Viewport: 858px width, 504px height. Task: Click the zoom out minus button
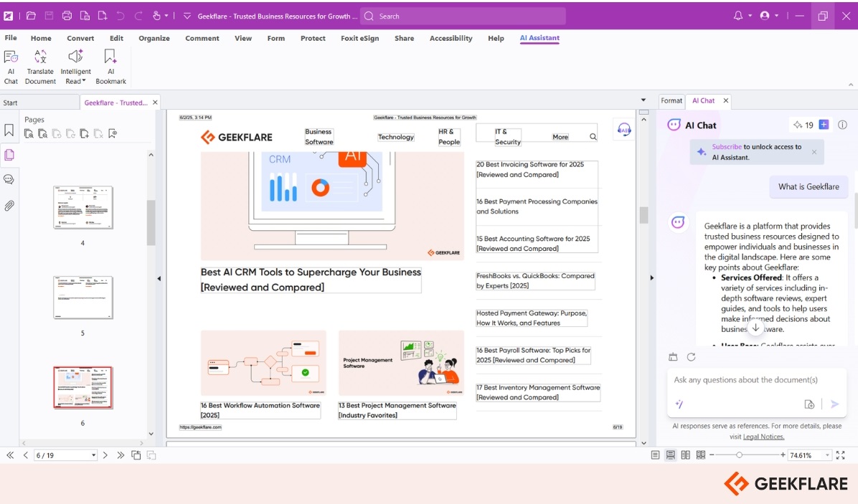tap(712, 455)
